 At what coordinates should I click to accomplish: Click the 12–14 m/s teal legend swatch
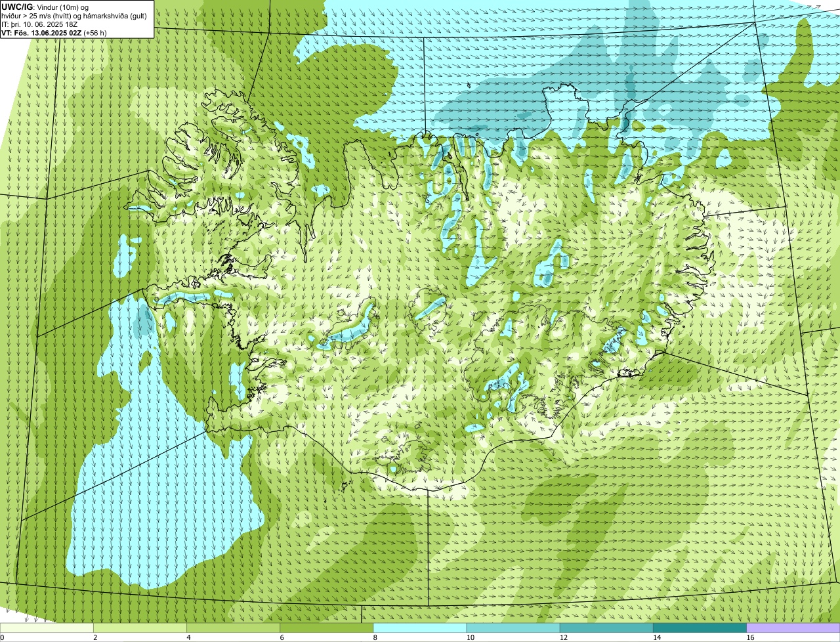point(606,628)
